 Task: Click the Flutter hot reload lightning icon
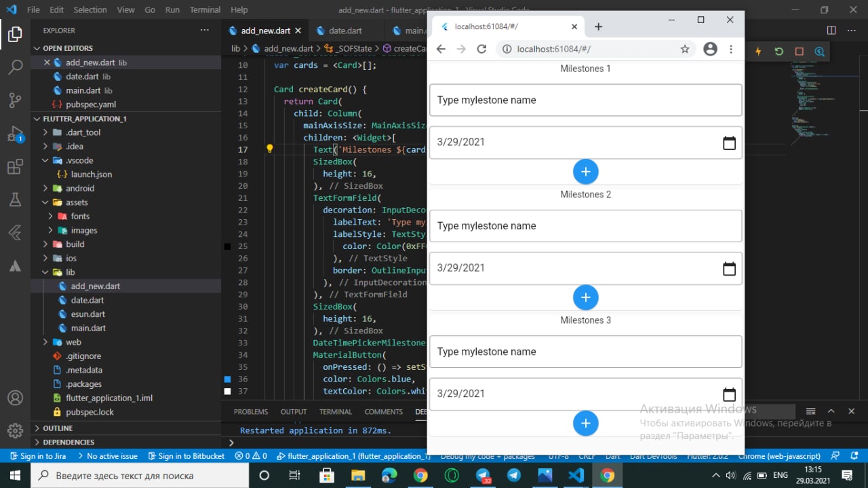[758, 52]
